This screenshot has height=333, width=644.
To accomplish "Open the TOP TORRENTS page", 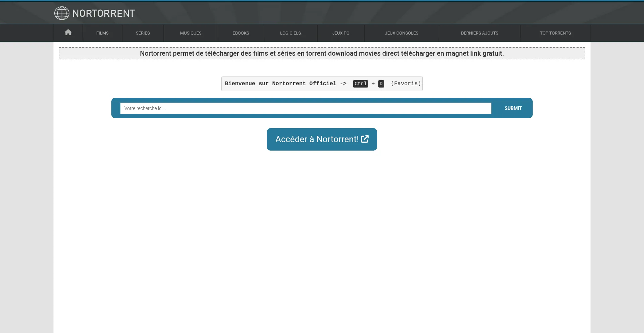I will [555, 33].
